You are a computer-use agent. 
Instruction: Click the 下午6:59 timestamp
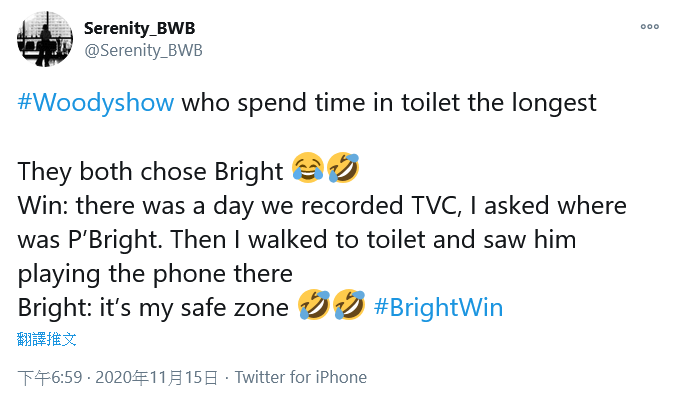coord(50,377)
